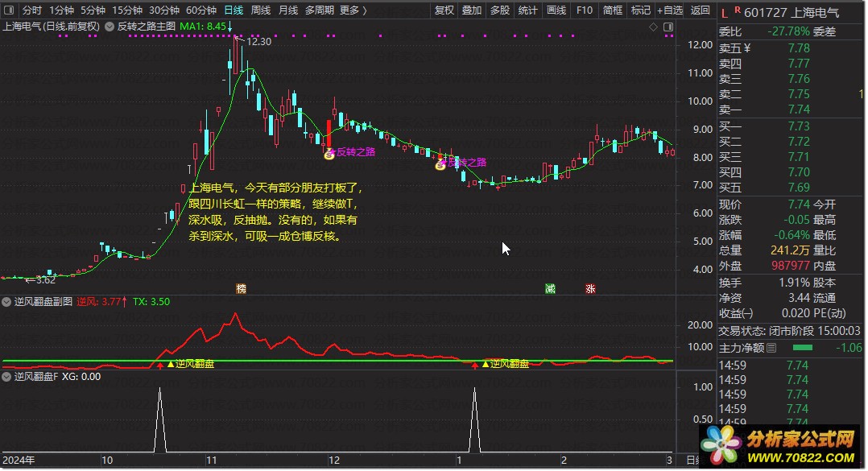This screenshot has height=471, width=868.
Task: Switch to 60分钟 period tab
Action: (x=201, y=10)
